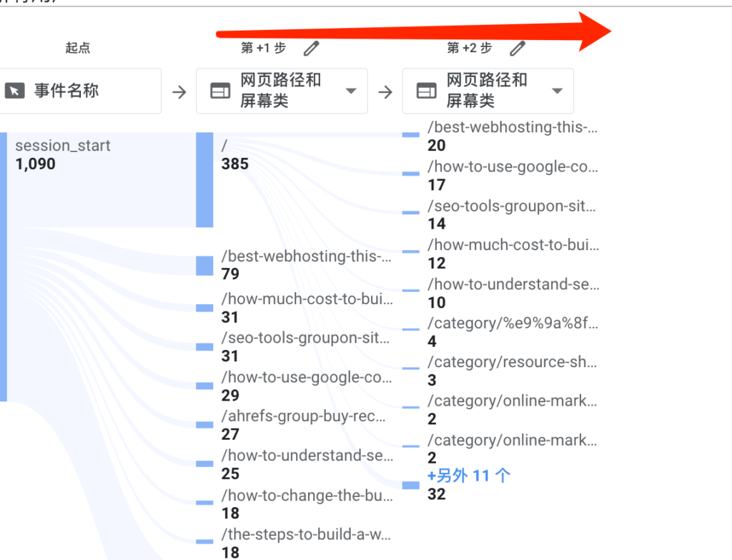Viewport: 732px width, 560px height.
Task: Select the root path / node with 385
Action: [204, 180]
